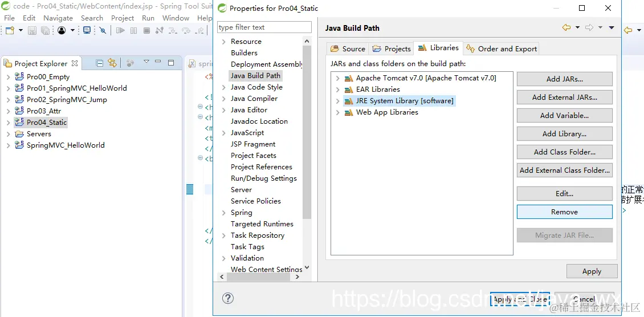This screenshot has height=317, width=644.
Task: Open the File menu
Action: pyautogui.click(x=9, y=18)
